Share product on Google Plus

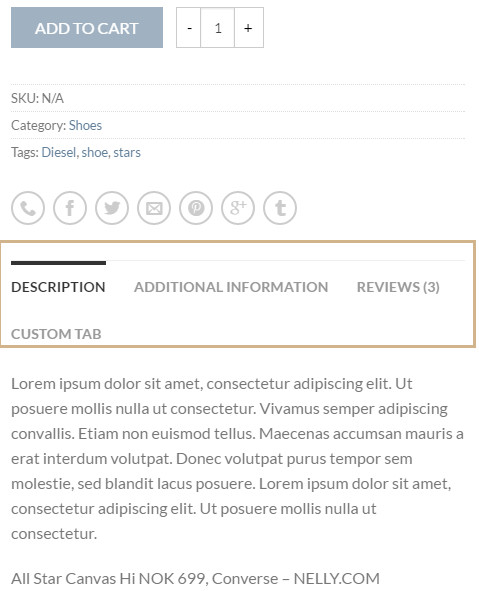point(238,208)
